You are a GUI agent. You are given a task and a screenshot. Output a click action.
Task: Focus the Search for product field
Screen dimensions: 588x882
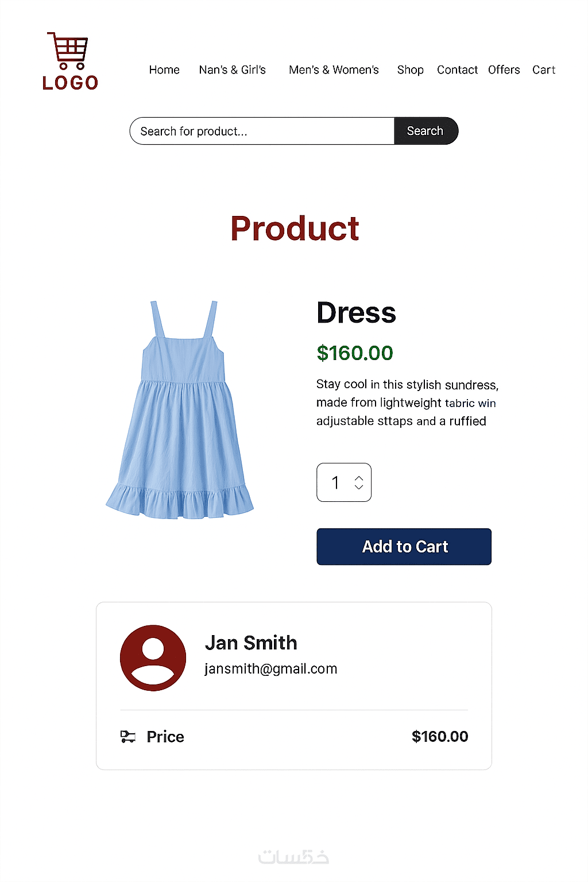[262, 131]
